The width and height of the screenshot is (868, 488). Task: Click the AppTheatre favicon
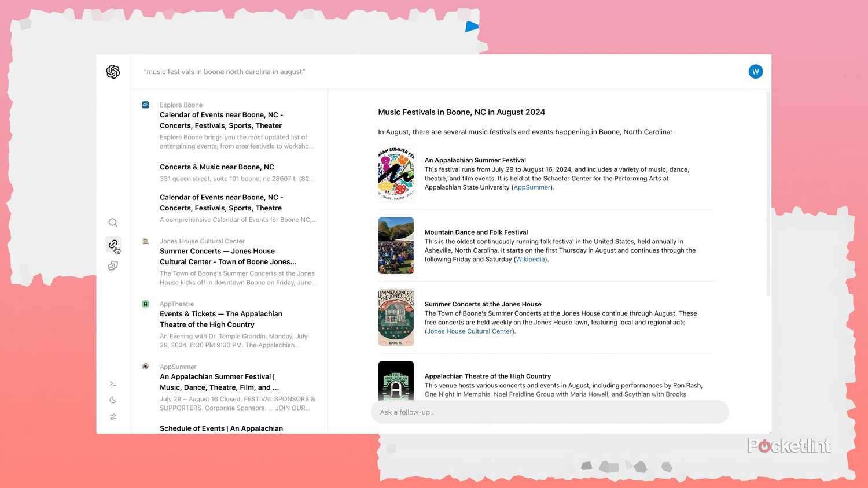coord(146,304)
